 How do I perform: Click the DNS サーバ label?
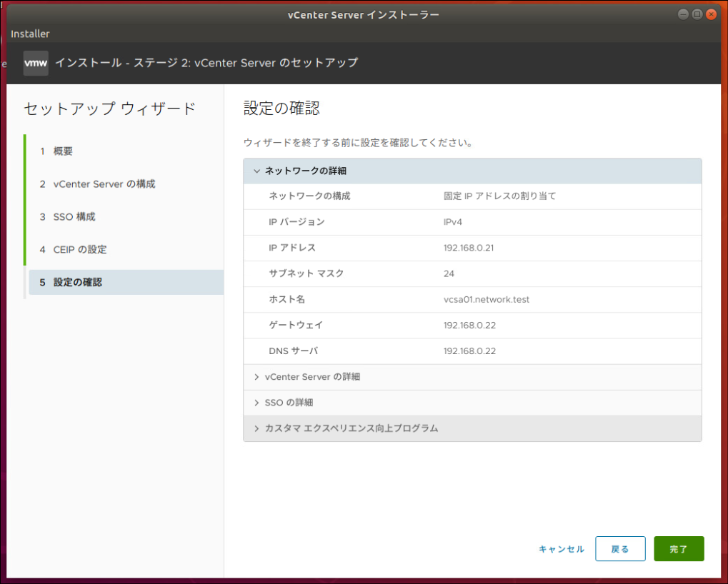[x=294, y=351]
